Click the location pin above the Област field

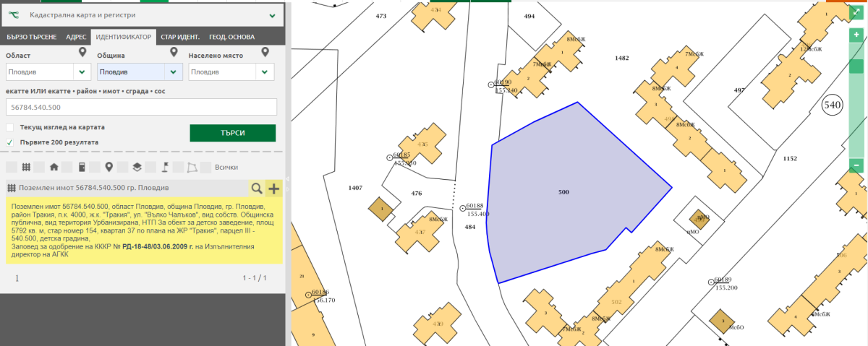pos(83,53)
